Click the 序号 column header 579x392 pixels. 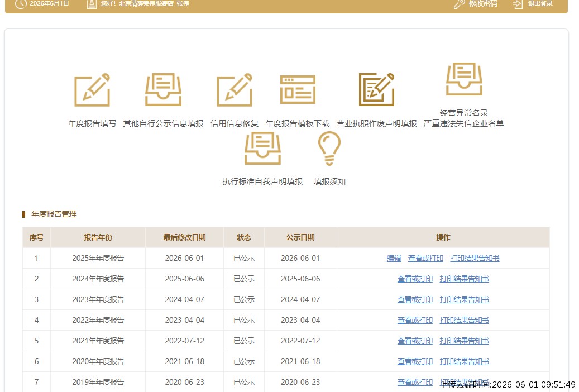point(36,237)
